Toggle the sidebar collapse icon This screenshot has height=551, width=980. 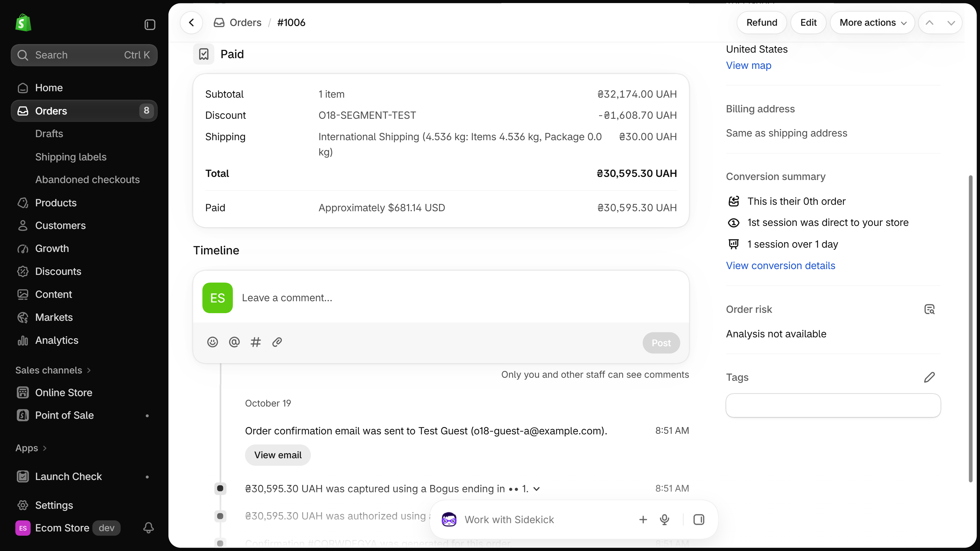coord(150,25)
